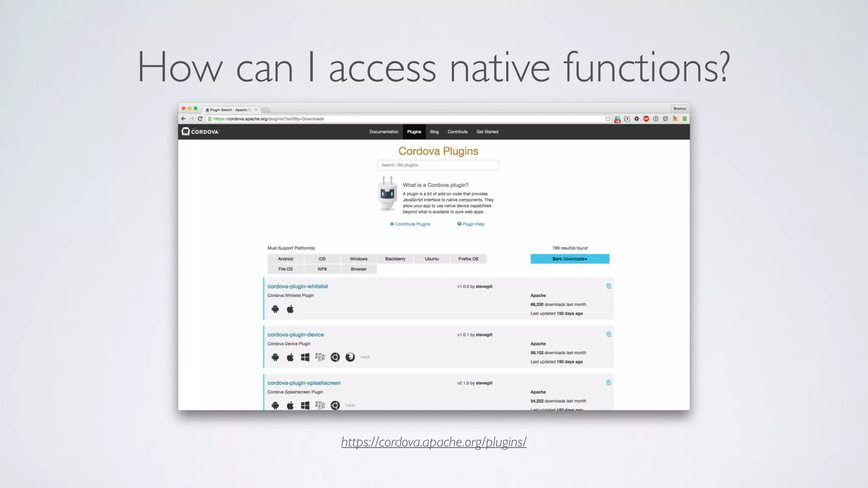Click the Contribute Plugins link

[x=410, y=224]
